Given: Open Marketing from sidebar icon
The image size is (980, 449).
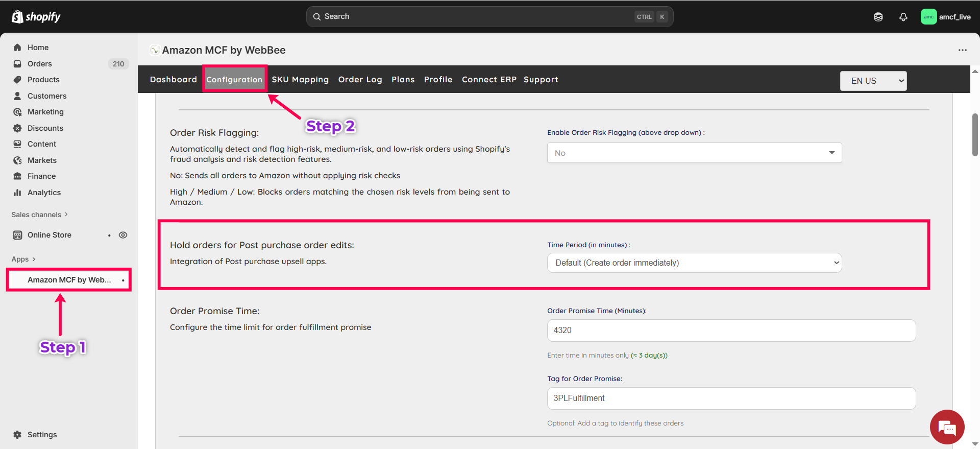Looking at the screenshot, I should pos(17,112).
